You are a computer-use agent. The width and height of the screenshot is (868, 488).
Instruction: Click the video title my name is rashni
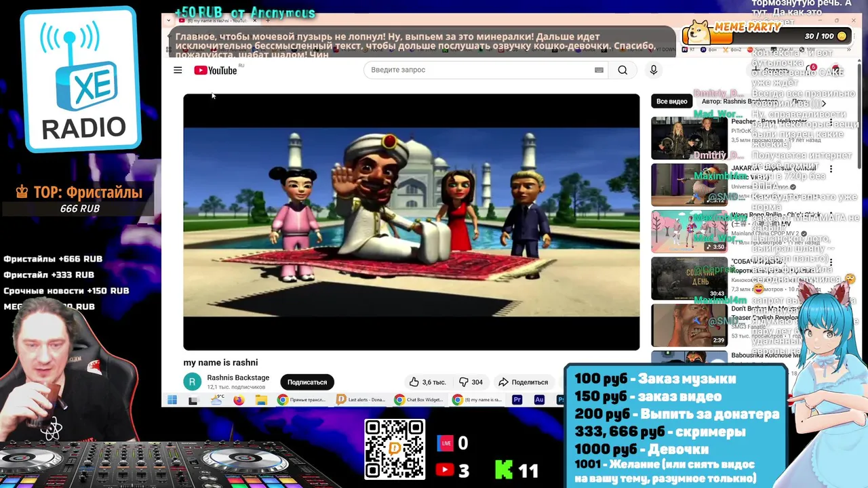pyautogui.click(x=220, y=363)
